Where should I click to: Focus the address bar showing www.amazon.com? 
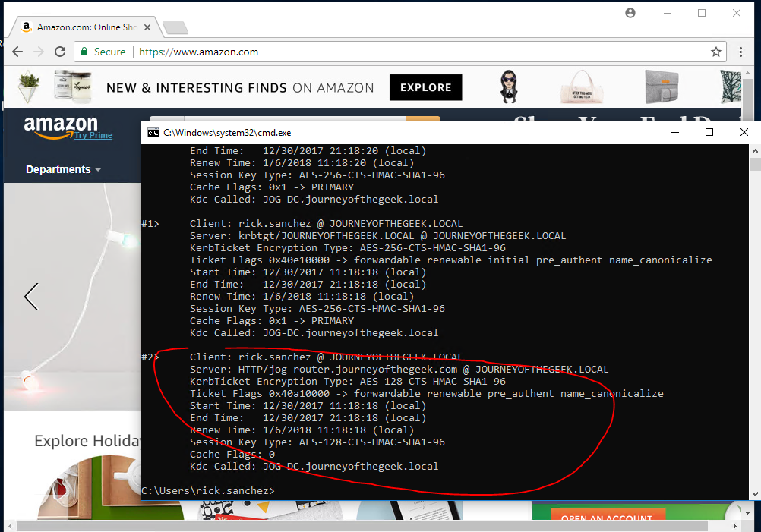click(x=380, y=52)
